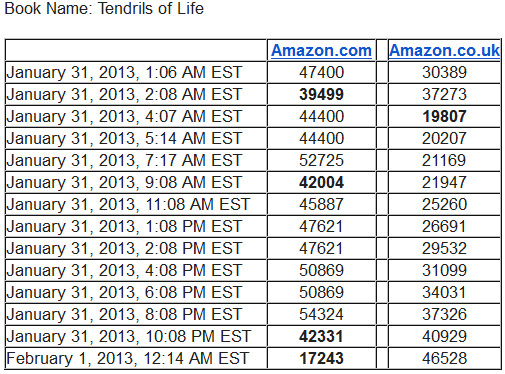Click the January 31 6:08 PM EST cell
The image size is (505, 374).
point(136,292)
